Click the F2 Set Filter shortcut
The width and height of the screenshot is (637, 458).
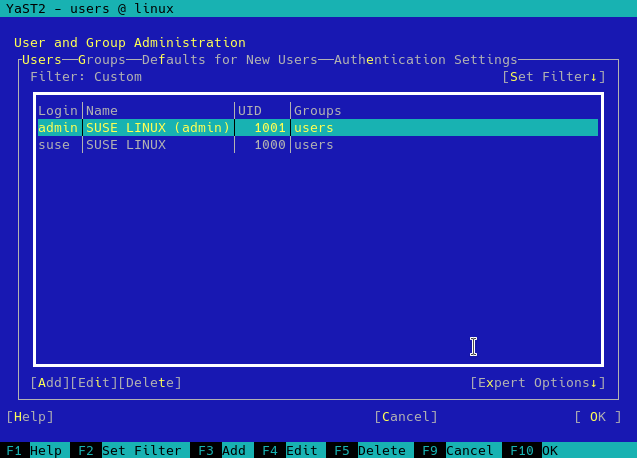tap(130, 450)
